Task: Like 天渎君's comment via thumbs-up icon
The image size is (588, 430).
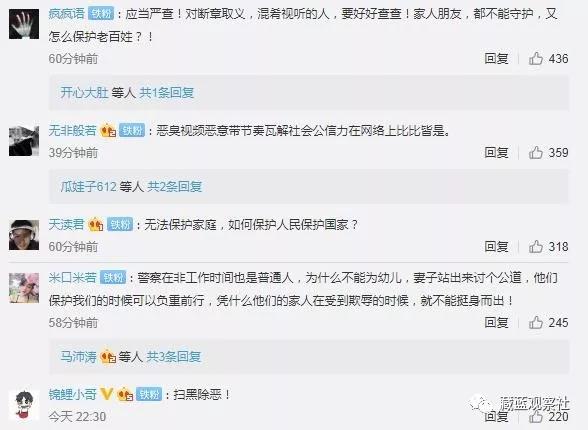Action: [x=536, y=247]
